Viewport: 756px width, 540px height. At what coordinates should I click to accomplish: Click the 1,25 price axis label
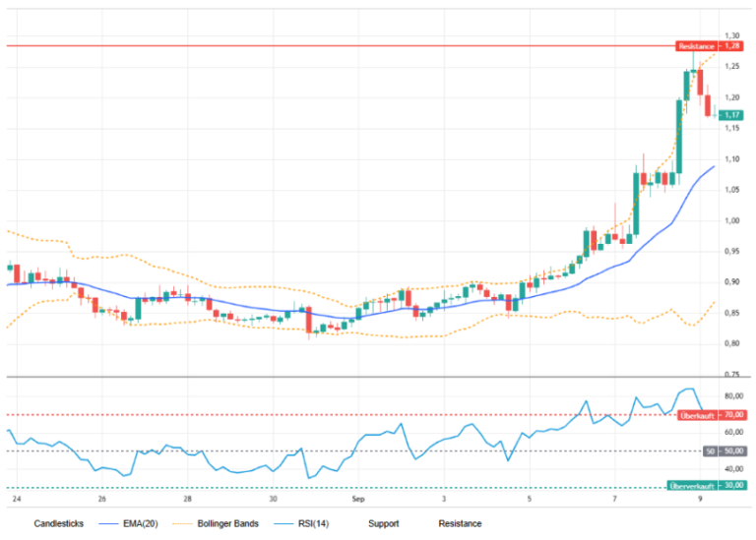coord(732,67)
